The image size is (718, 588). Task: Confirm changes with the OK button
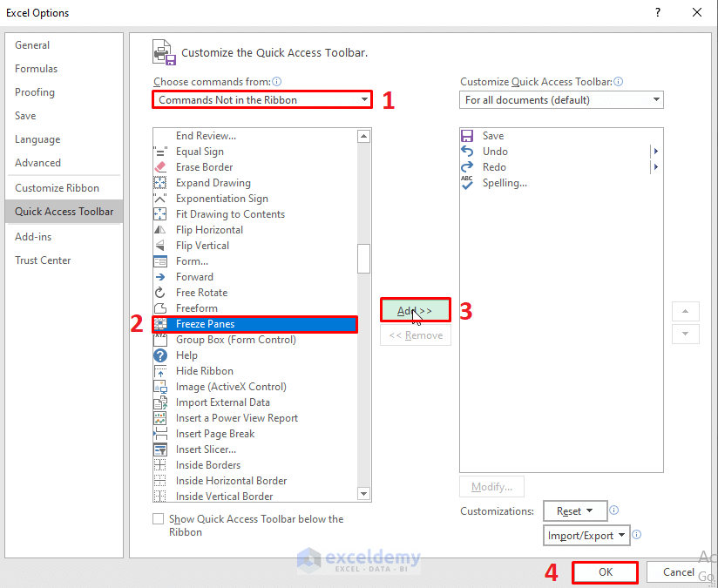pyautogui.click(x=605, y=572)
